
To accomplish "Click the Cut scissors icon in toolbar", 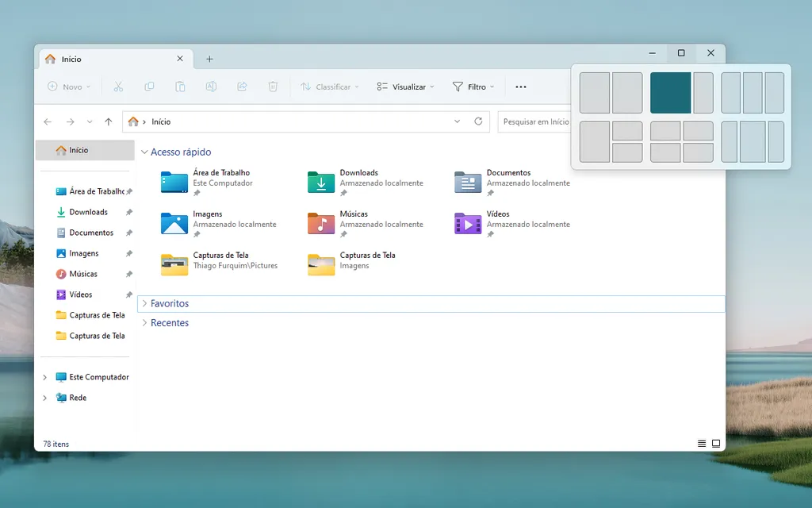I will 118,87.
